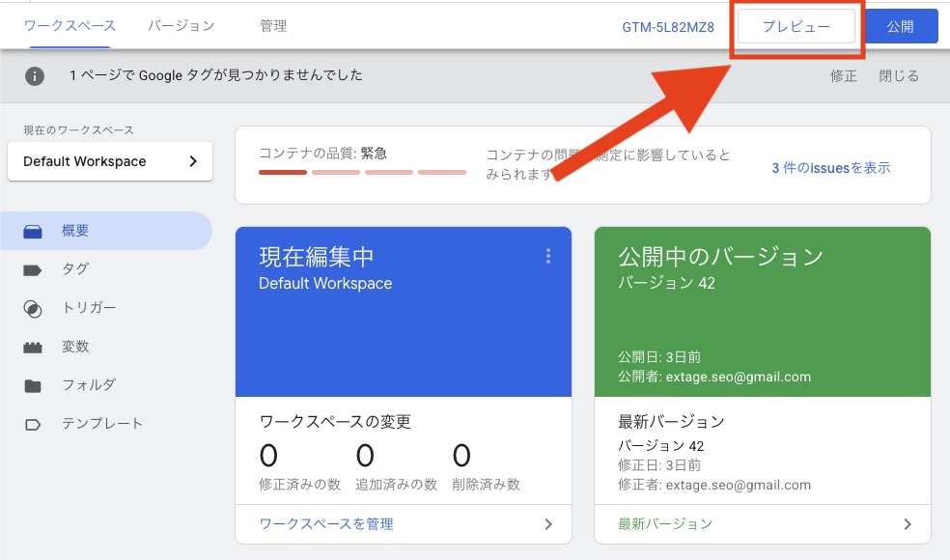Open the three-dot menu on 現在編集中 card
950x560 pixels.
click(x=548, y=256)
